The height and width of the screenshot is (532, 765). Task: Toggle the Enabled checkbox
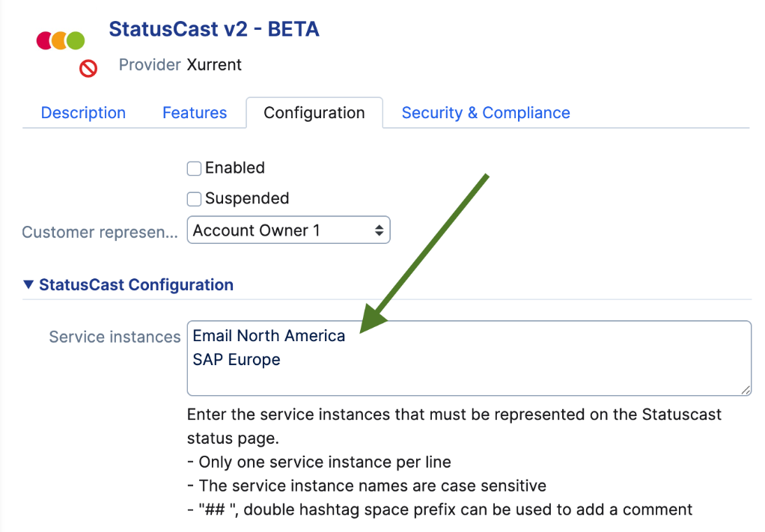(x=194, y=168)
